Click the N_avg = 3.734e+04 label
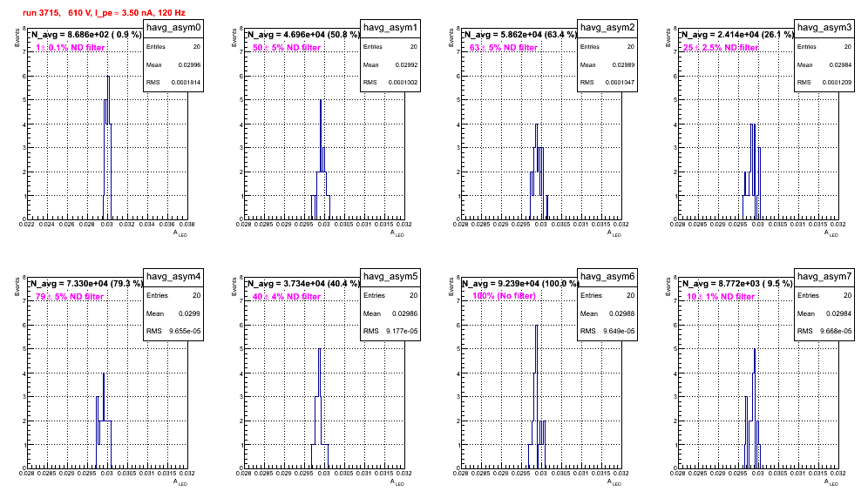Image resolution: width=868 pixels, height=498 pixels. point(303,284)
